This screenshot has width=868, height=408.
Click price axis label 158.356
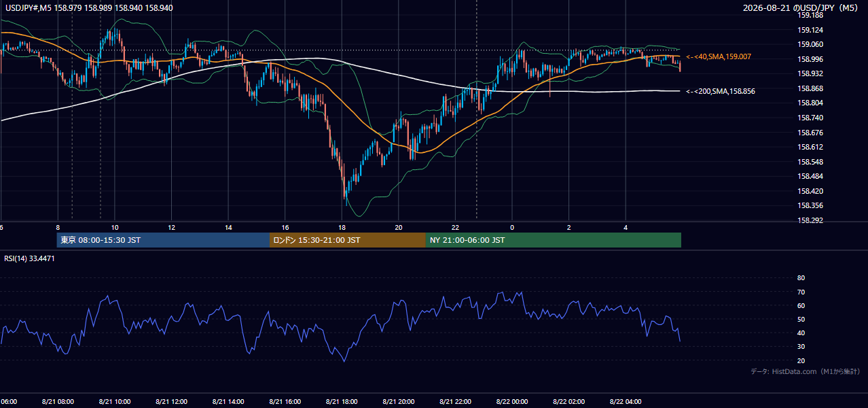point(810,205)
